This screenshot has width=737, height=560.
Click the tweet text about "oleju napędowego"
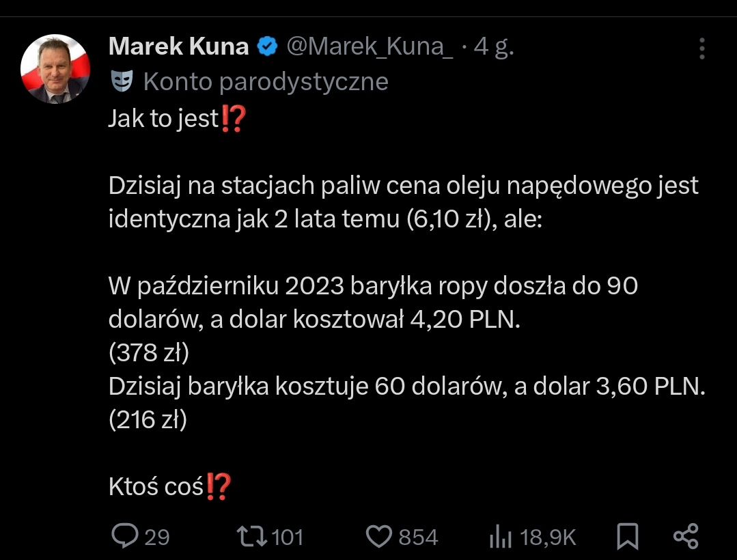click(x=403, y=186)
